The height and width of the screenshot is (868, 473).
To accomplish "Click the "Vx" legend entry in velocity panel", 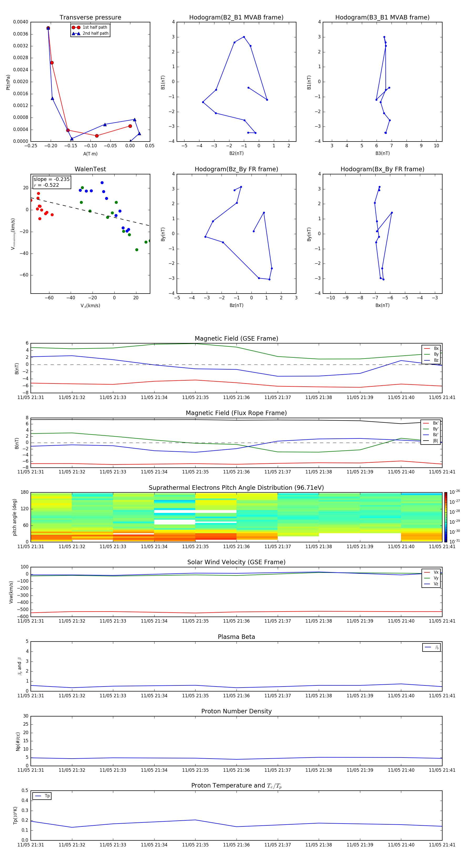I will [431, 572].
